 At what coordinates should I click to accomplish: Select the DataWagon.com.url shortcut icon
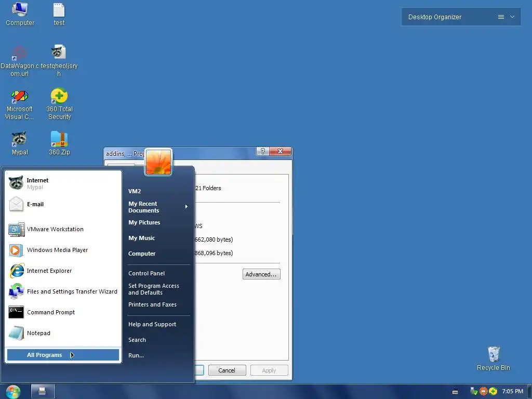(19, 61)
